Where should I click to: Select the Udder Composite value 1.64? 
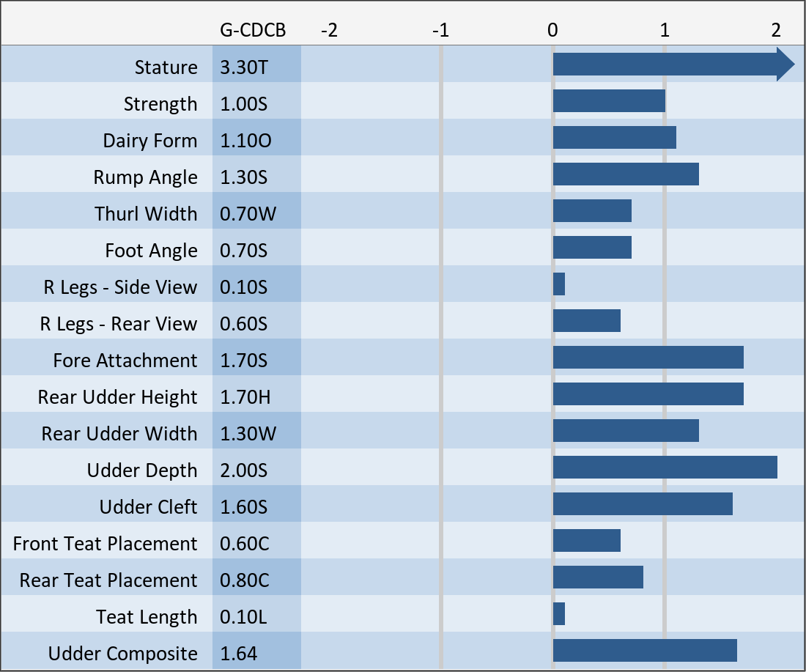click(x=239, y=654)
